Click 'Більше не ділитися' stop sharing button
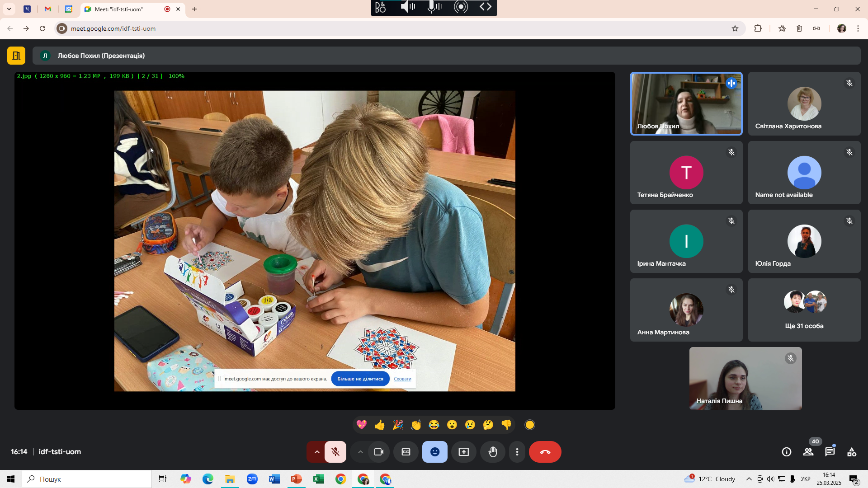 (x=360, y=379)
